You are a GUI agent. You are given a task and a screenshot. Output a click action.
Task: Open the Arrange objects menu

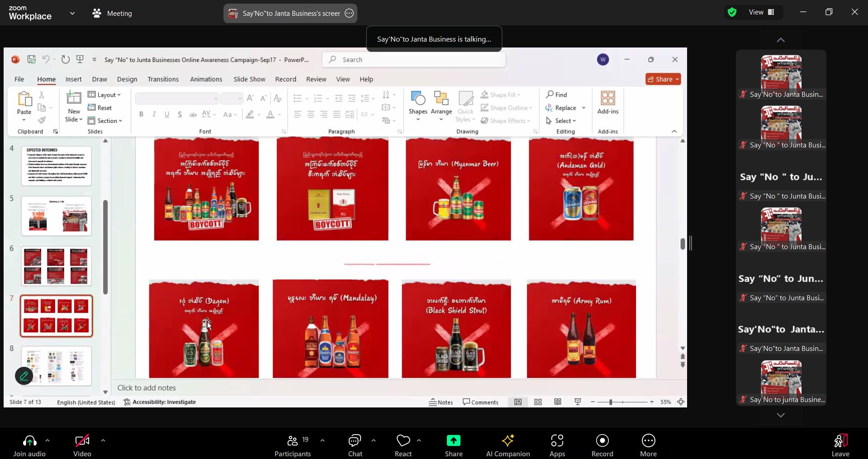point(441,106)
